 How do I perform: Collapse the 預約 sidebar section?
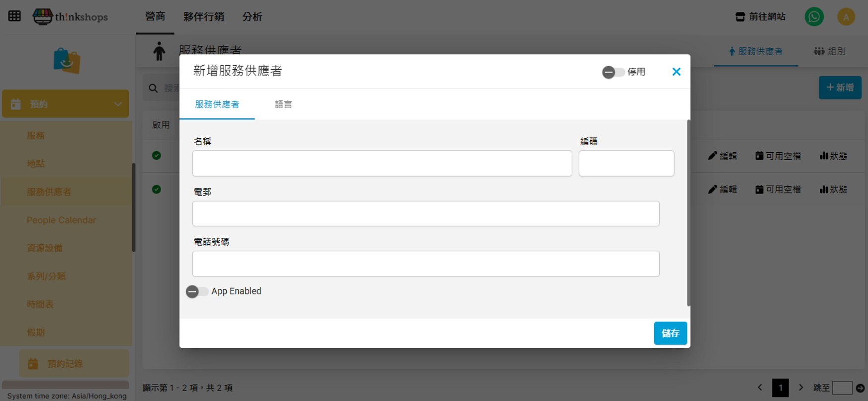click(x=117, y=104)
